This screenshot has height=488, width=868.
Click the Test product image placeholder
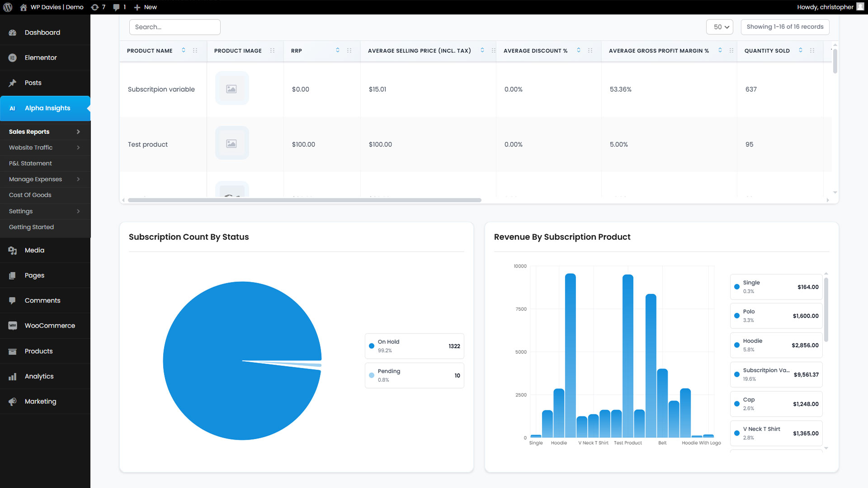[231, 143]
